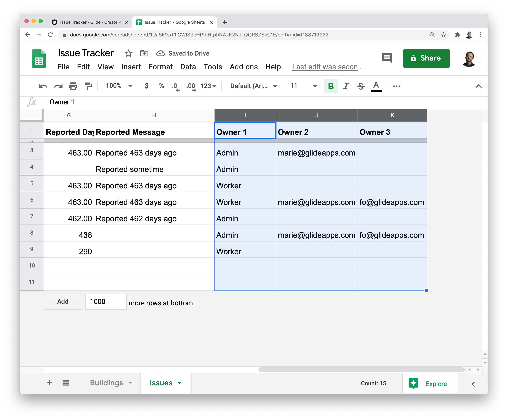Click the Undo arrow icon
The height and width of the screenshot is (420, 508).
click(x=43, y=86)
